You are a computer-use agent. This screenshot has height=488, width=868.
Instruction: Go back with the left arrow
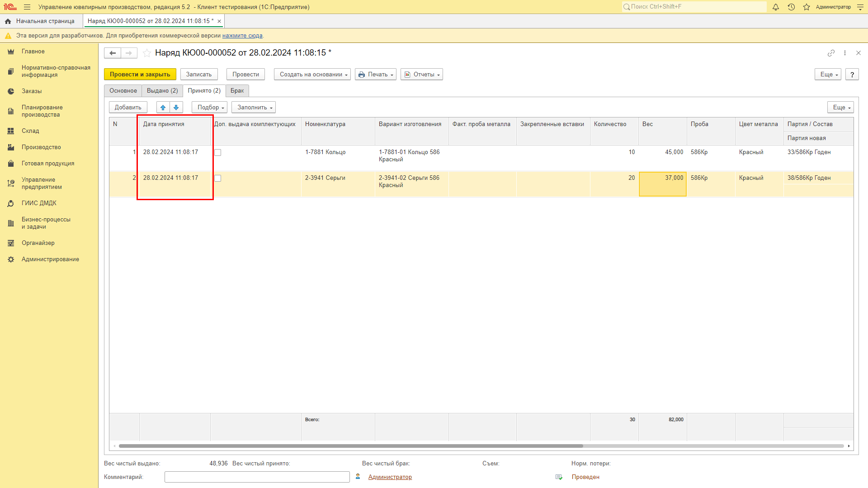(x=113, y=53)
